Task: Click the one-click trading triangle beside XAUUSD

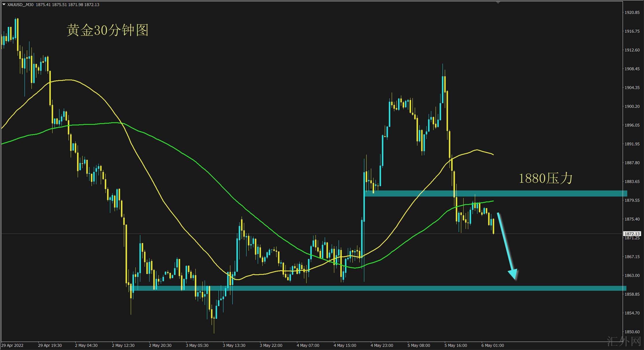Action: coord(3,5)
